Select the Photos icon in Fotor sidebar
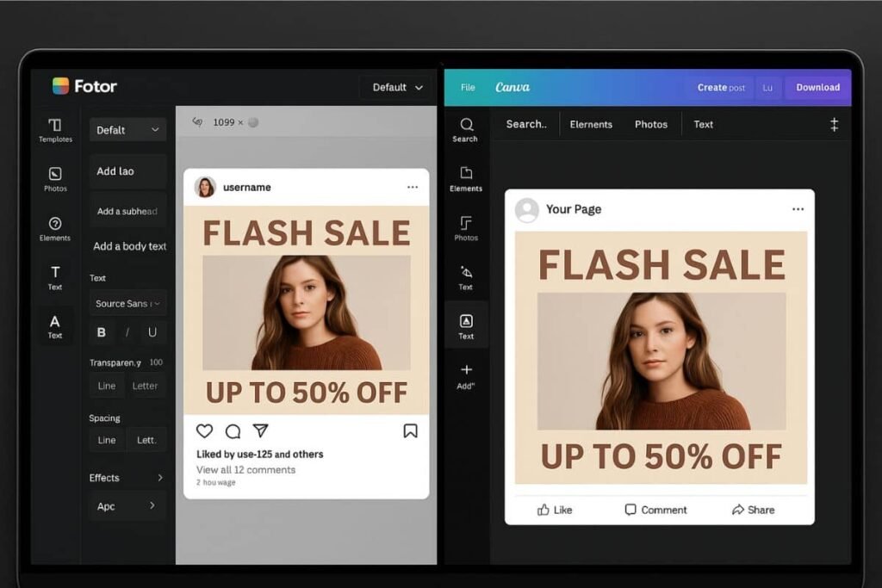 pos(54,179)
